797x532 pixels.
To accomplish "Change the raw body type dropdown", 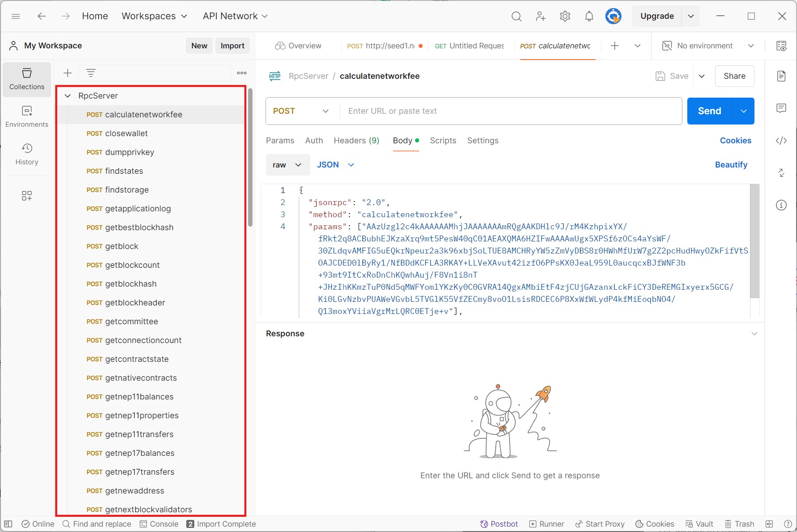I will tap(288, 165).
